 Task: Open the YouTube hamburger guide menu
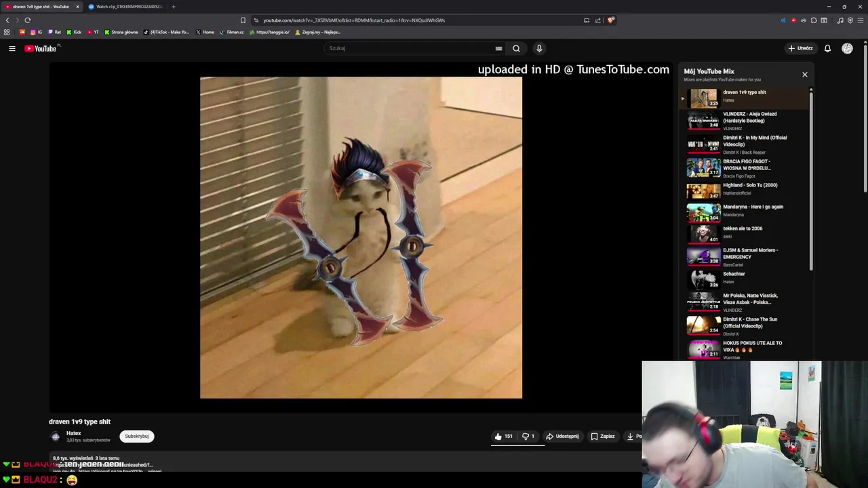(12, 48)
